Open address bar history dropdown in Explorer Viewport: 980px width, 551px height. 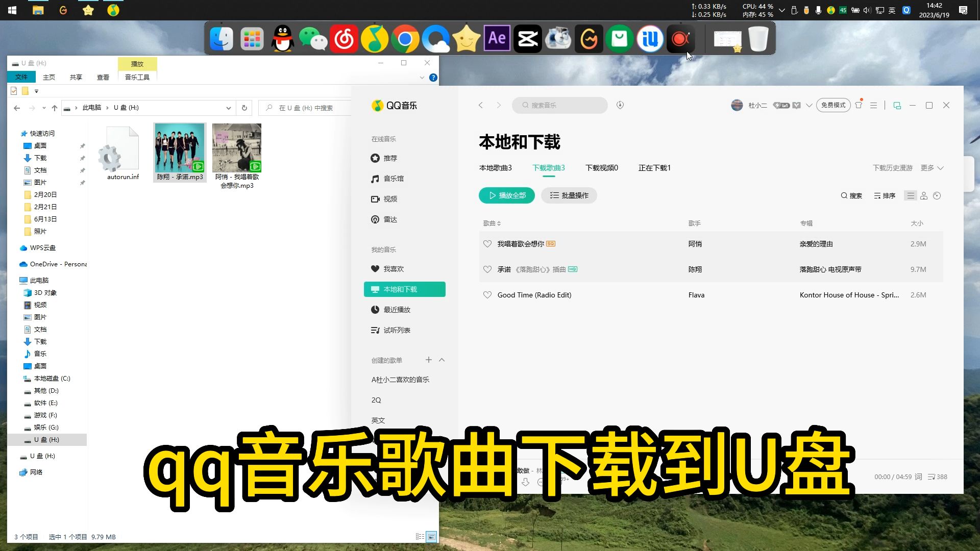(x=228, y=108)
